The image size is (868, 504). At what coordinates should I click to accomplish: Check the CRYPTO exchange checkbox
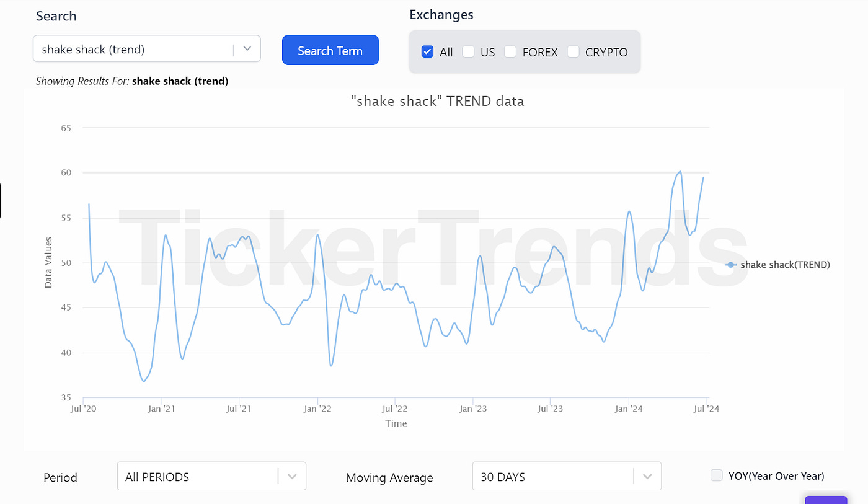[573, 52]
